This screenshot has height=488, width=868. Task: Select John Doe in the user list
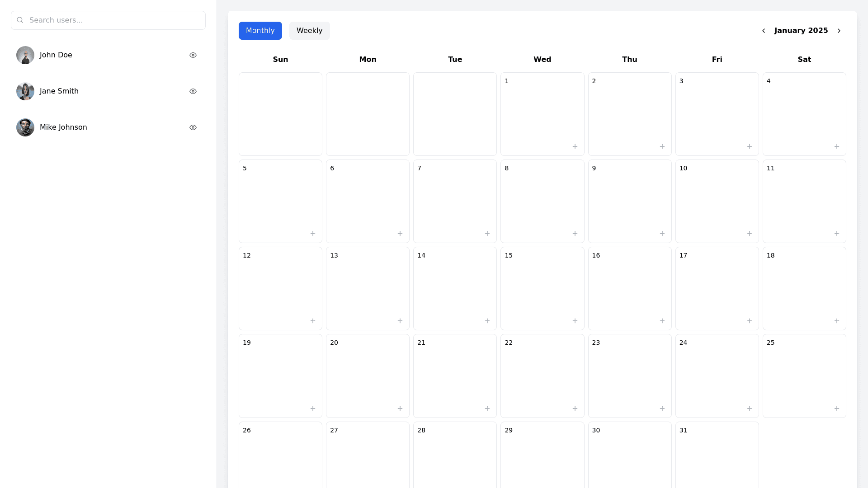56,55
